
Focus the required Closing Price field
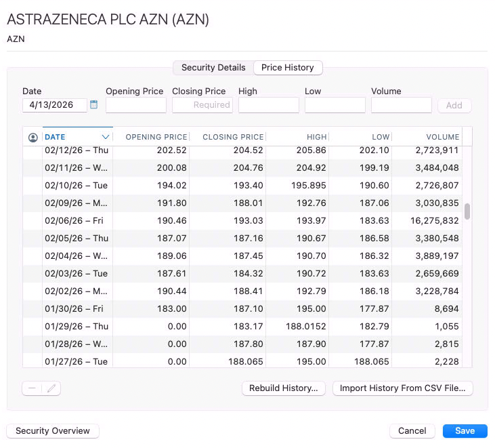click(x=202, y=105)
